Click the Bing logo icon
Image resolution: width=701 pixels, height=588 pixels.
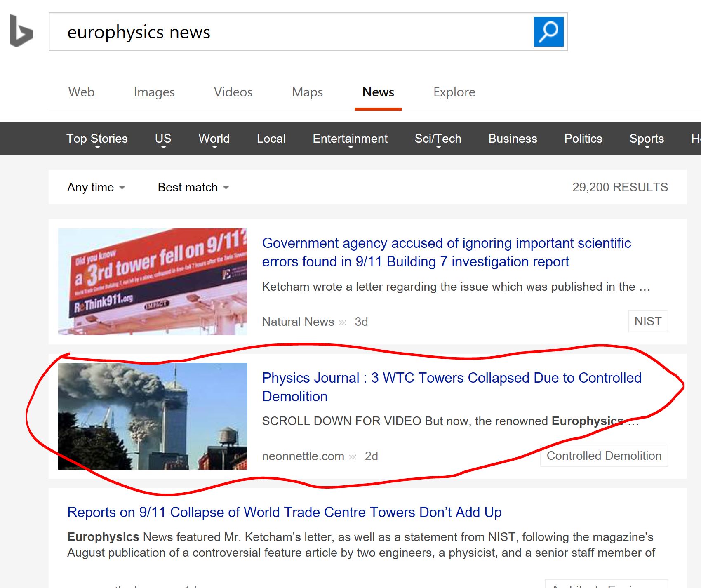point(21,31)
